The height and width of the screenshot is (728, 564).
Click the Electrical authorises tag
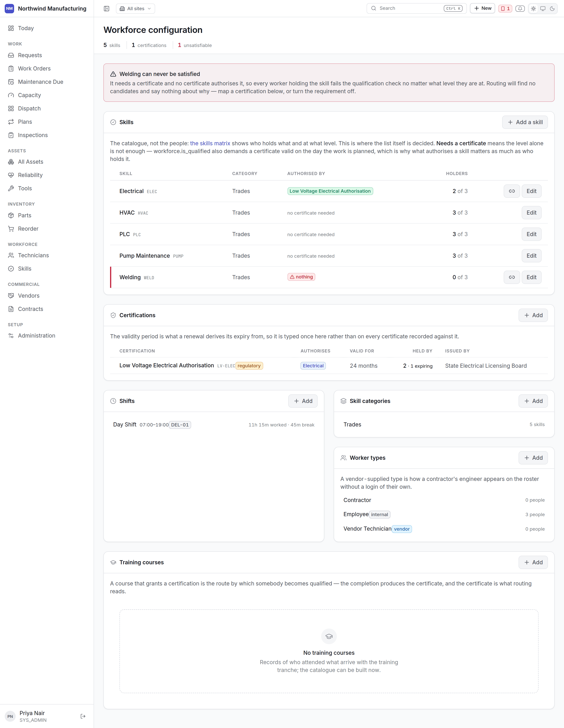point(313,366)
